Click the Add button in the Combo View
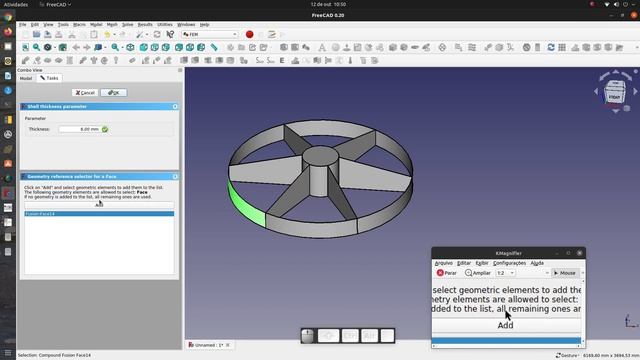640x360 pixels. pyautogui.click(x=99, y=204)
